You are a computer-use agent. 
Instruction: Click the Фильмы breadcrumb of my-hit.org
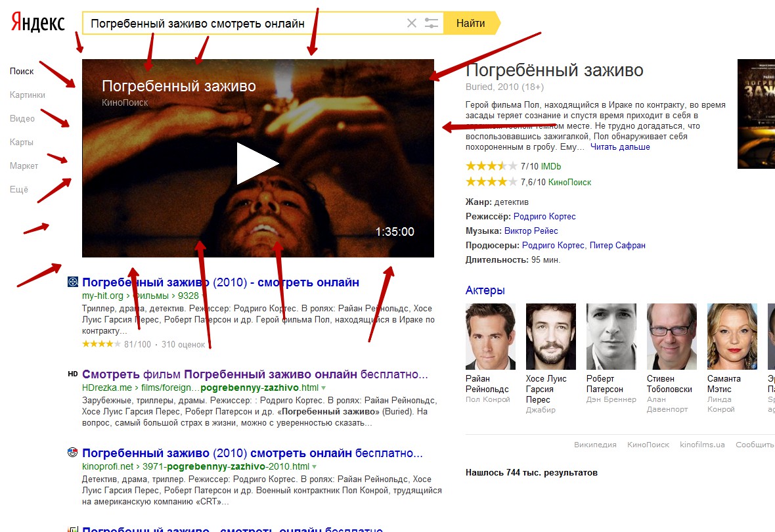pos(150,296)
